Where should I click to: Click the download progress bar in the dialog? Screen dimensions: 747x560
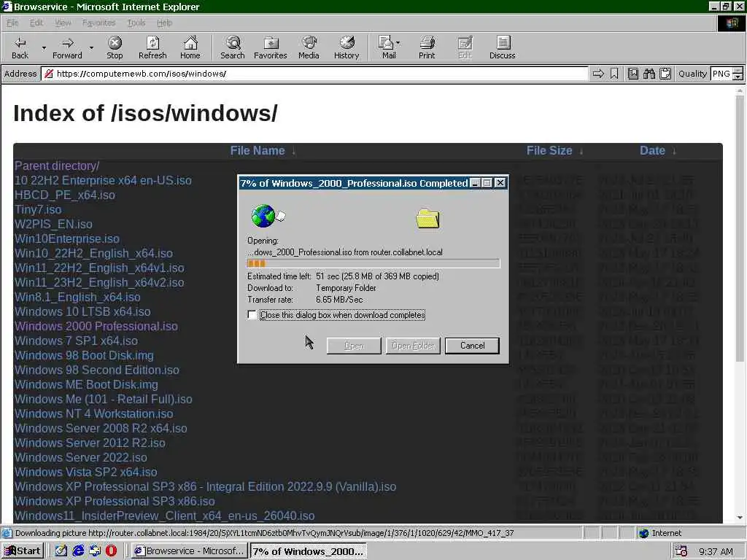[373, 263]
